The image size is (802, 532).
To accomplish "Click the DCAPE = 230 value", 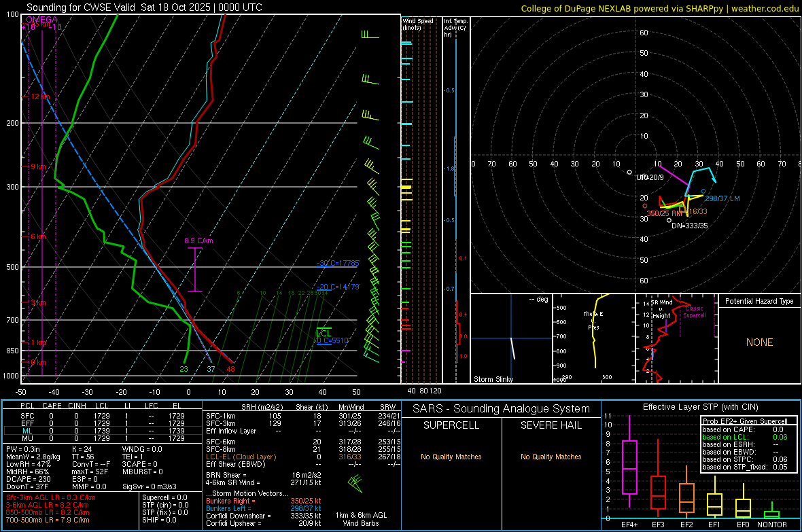I will pyautogui.click(x=28, y=479).
